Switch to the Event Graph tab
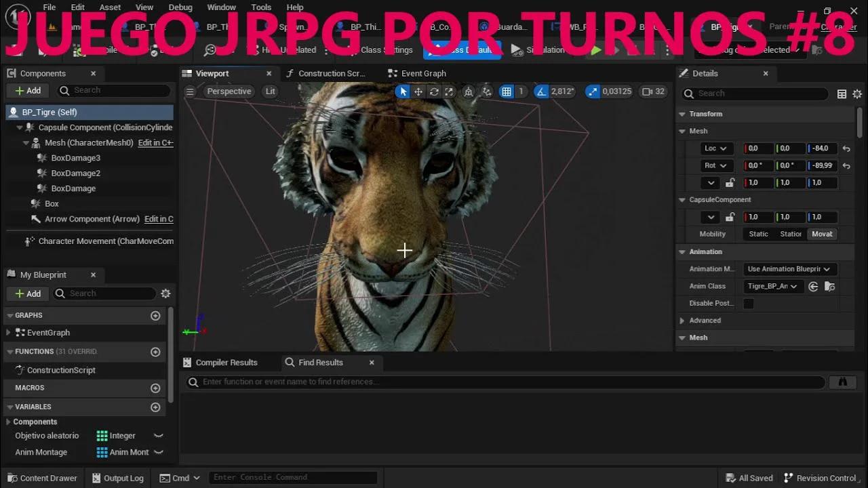This screenshot has width=868, height=488. coord(423,73)
